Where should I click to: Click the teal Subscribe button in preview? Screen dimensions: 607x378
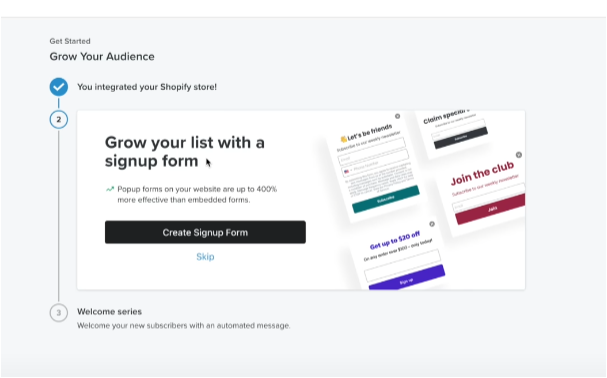386,199
